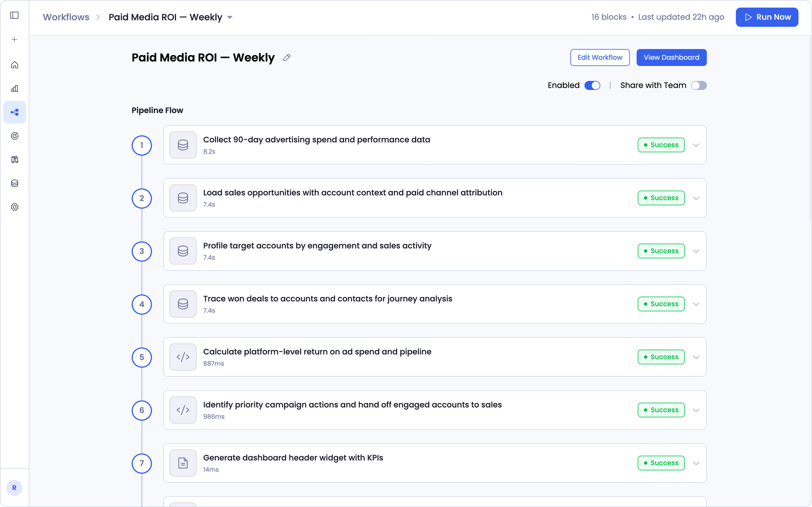Disable the Enabled toggle
The height and width of the screenshot is (507, 812).
(592, 85)
